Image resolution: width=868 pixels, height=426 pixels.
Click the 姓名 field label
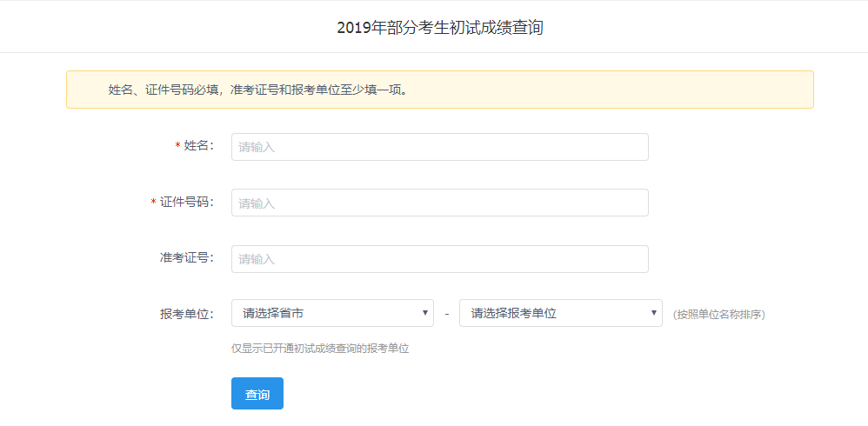(x=198, y=146)
